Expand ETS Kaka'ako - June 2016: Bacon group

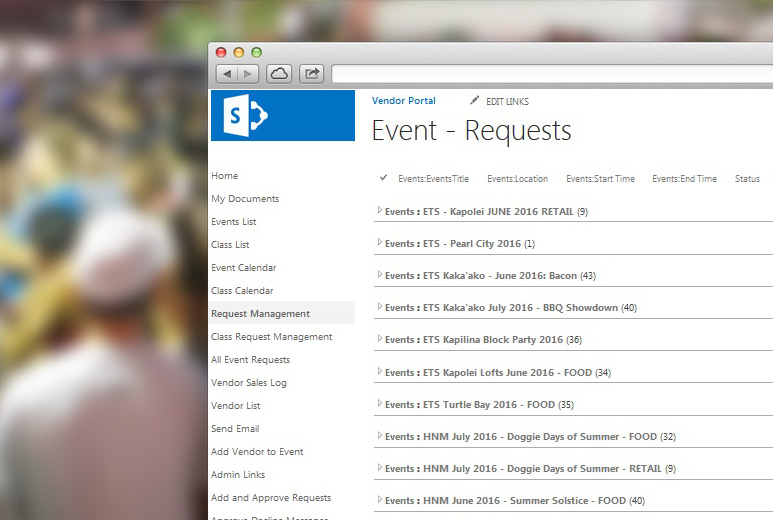pos(380,275)
